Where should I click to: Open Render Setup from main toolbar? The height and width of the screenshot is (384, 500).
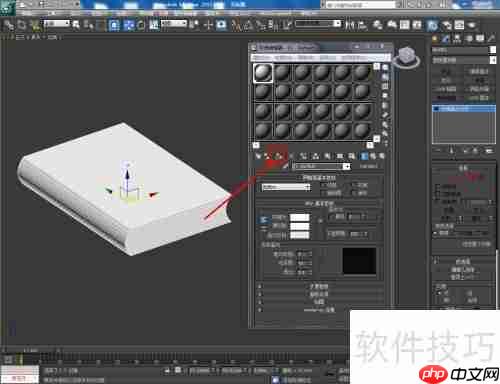(447, 25)
